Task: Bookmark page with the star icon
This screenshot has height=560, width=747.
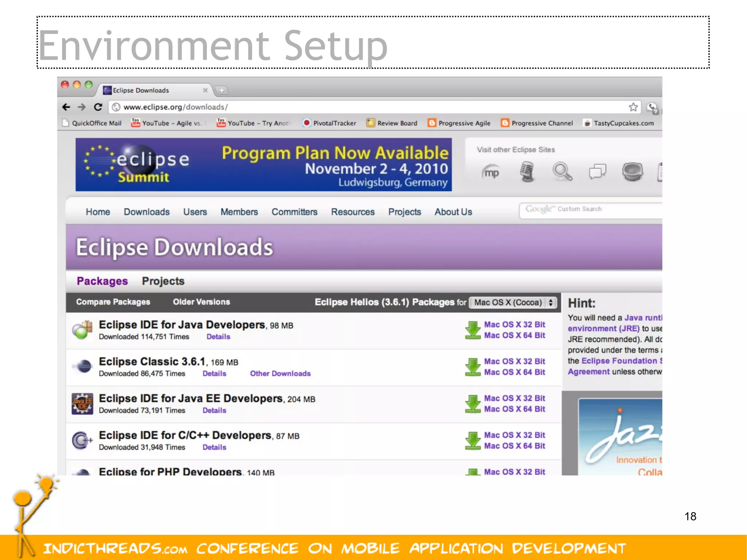Action: [x=633, y=107]
